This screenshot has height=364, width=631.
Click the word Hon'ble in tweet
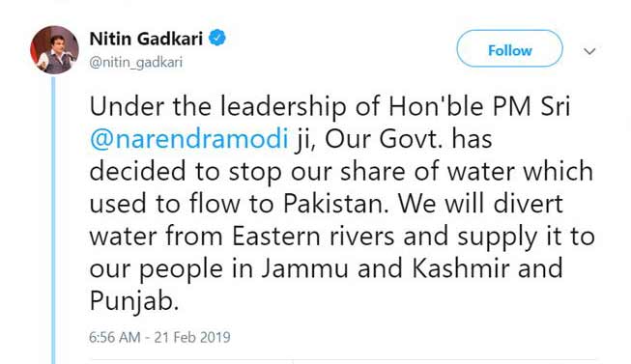coord(436,106)
